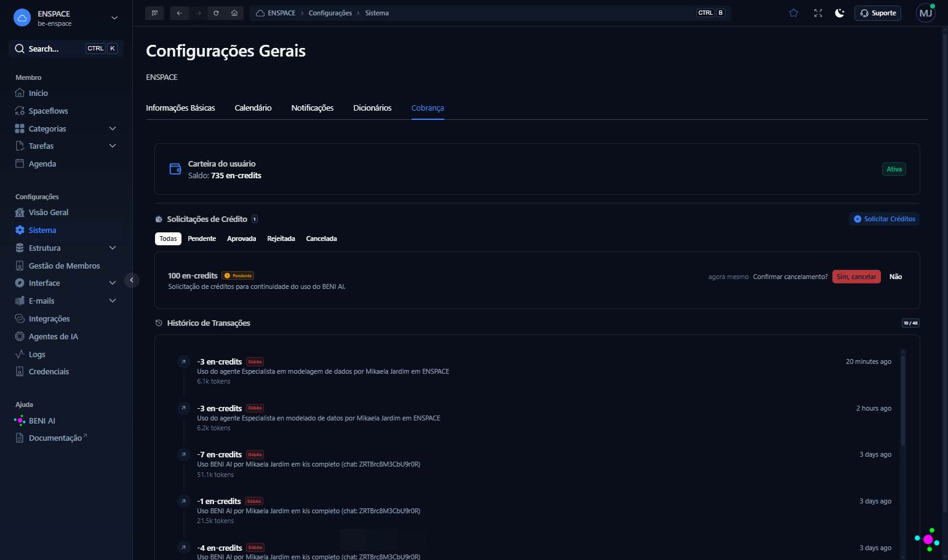The image size is (948, 560).
Task: Open the Notificações tab
Action: click(313, 108)
